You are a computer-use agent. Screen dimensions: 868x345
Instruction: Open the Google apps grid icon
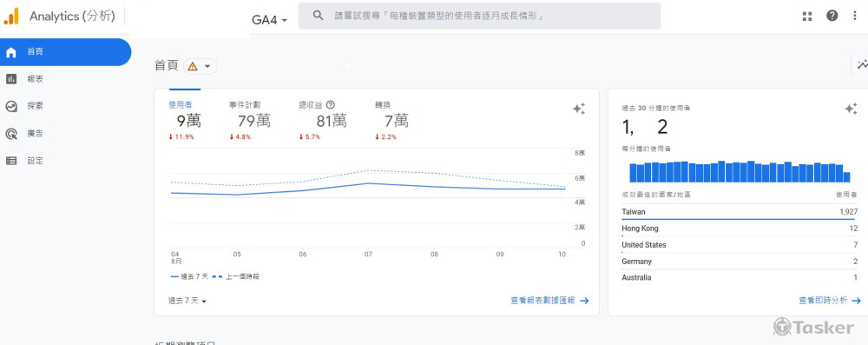pyautogui.click(x=807, y=17)
